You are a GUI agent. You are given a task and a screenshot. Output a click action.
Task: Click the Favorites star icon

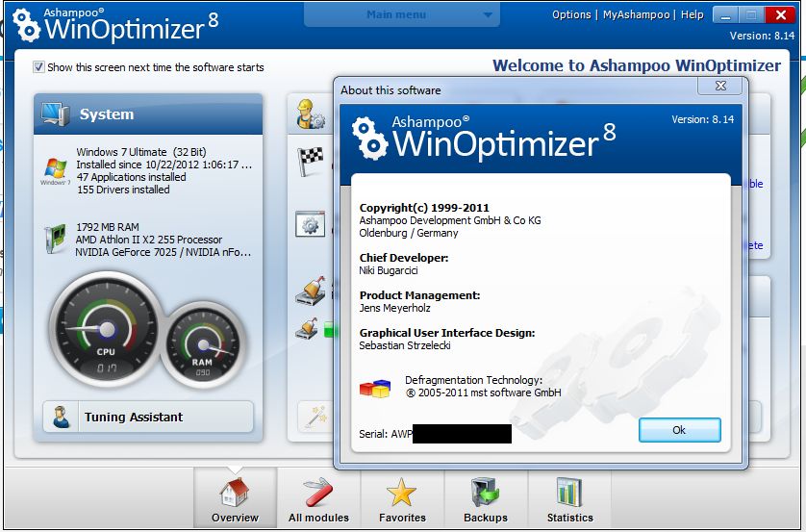point(401,492)
